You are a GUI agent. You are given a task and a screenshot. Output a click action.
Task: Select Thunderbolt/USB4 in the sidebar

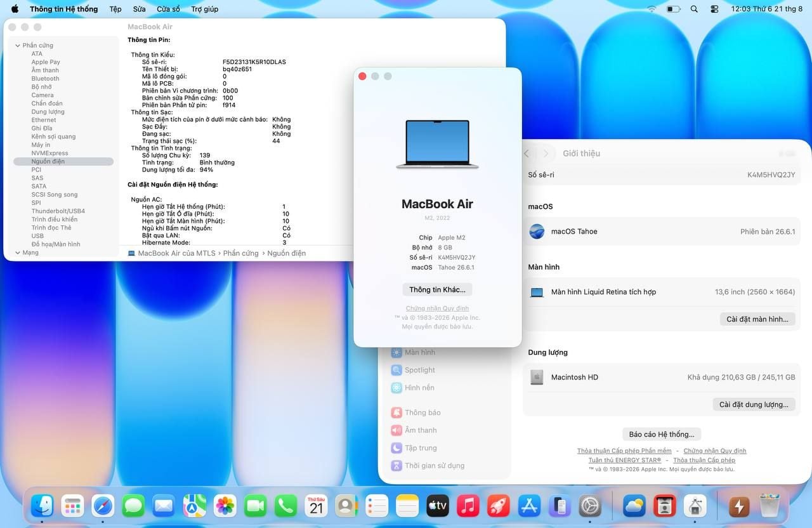[x=58, y=211]
